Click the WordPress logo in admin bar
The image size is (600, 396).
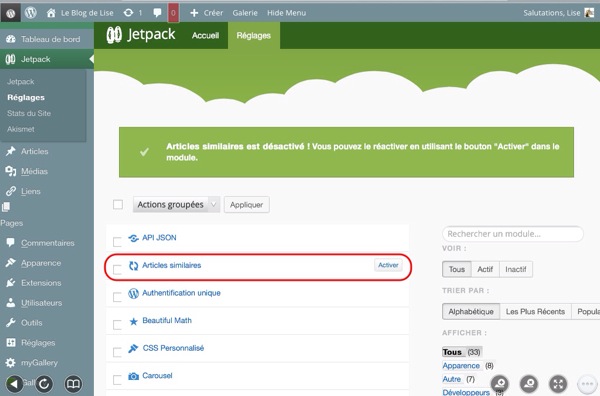(x=31, y=13)
